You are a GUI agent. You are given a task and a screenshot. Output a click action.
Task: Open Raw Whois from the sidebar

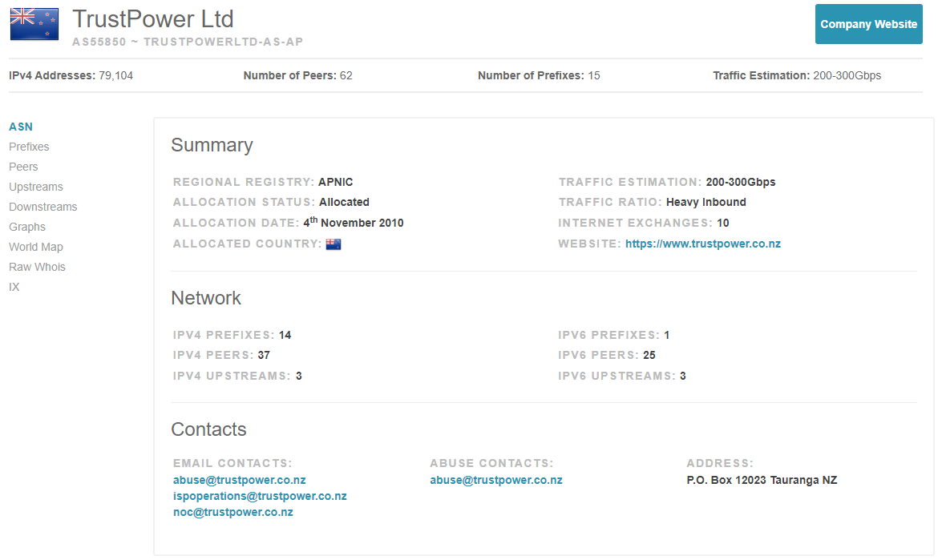coord(37,267)
